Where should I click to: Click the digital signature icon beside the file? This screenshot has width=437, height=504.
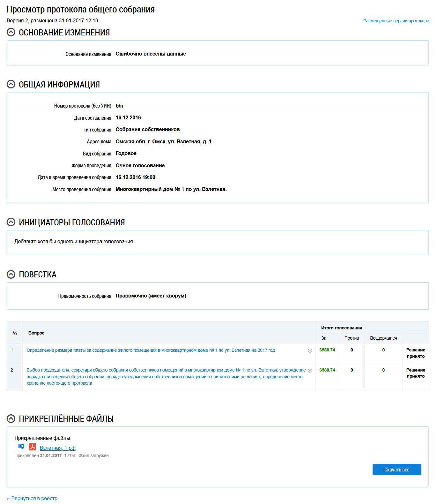click(21, 447)
